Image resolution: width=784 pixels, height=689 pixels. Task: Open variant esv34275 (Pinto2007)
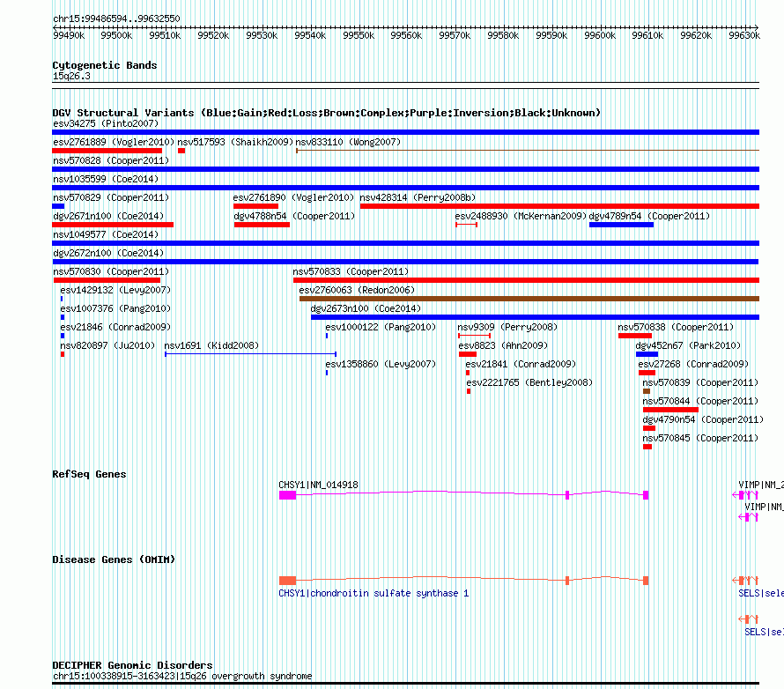(106, 123)
